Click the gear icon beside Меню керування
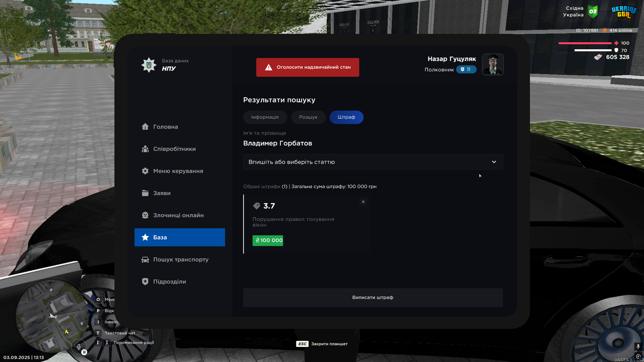Screen dimensions: 644x362 tap(145, 171)
